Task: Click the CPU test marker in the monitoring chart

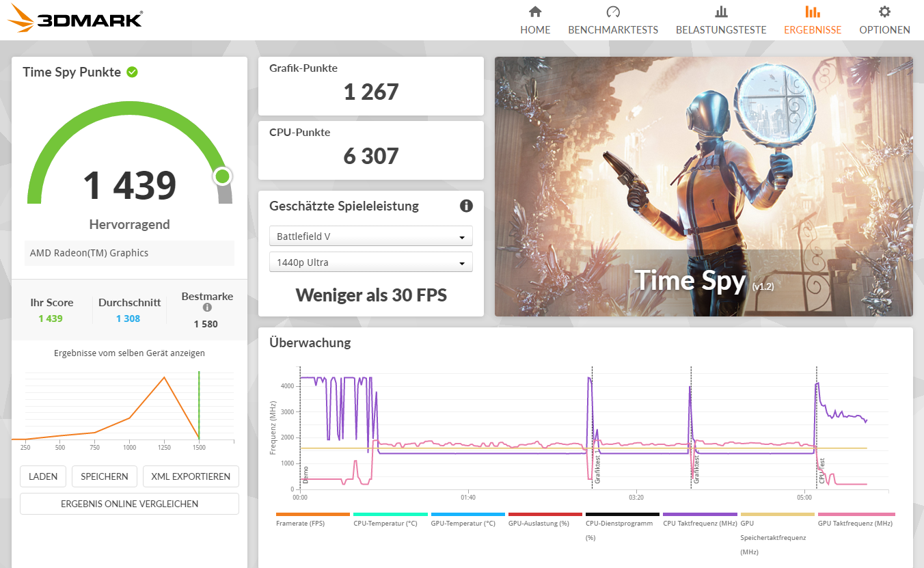Action: 822,471
